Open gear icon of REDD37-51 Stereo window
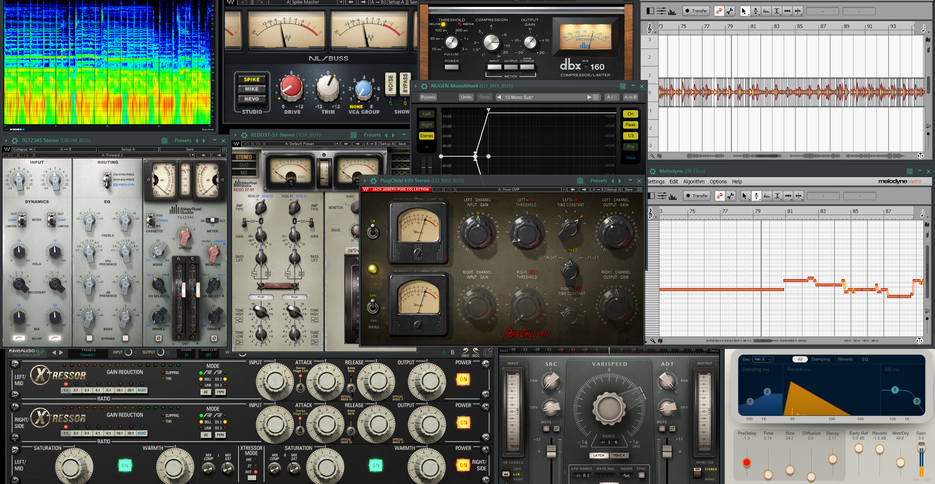This screenshot has width=935, height=484. 243,135
